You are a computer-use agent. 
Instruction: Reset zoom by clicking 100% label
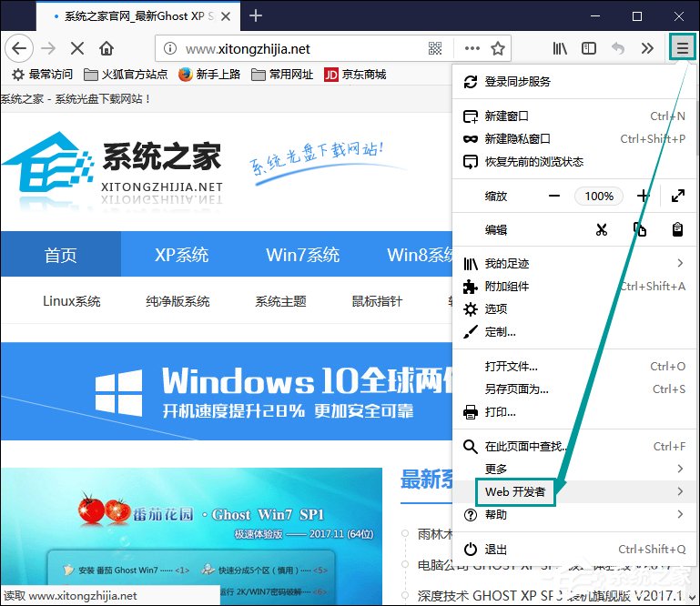coord(599,196)
